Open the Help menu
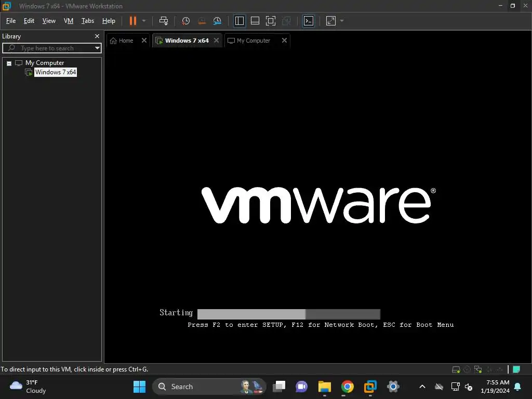The height and width of the screenshot is (399, 532). [x=109, y=21]
